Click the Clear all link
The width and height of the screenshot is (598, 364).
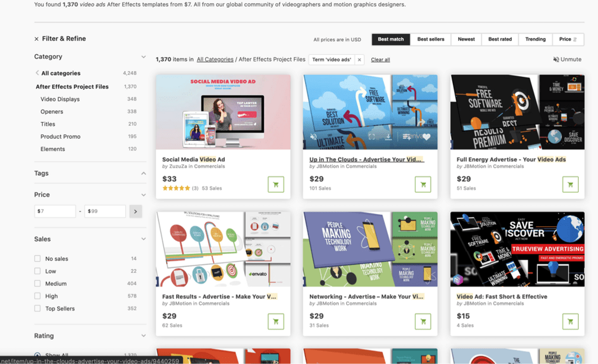pos(380,60)
